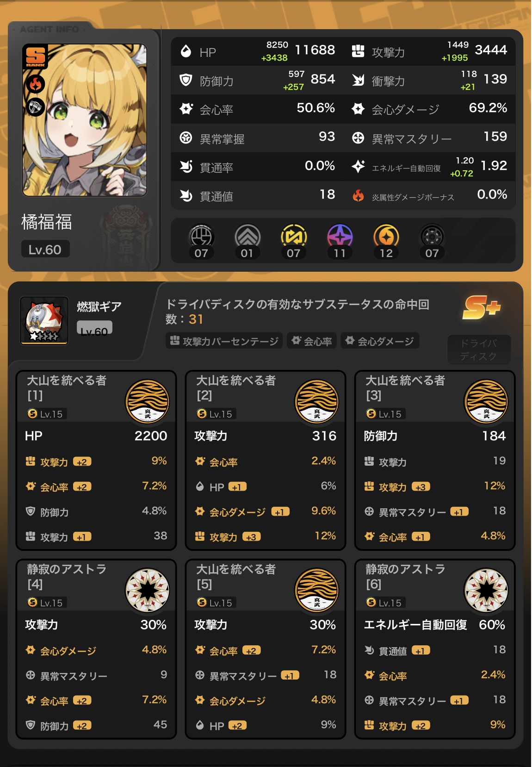This screenshot has width=532, height=767.
Task: Click the HP stat row value 11688
Action: (x=315, y=50)
